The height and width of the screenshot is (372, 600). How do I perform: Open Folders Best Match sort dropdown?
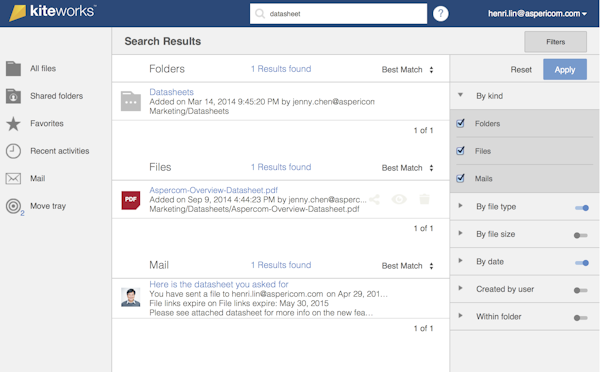click(x=408, y=70)
